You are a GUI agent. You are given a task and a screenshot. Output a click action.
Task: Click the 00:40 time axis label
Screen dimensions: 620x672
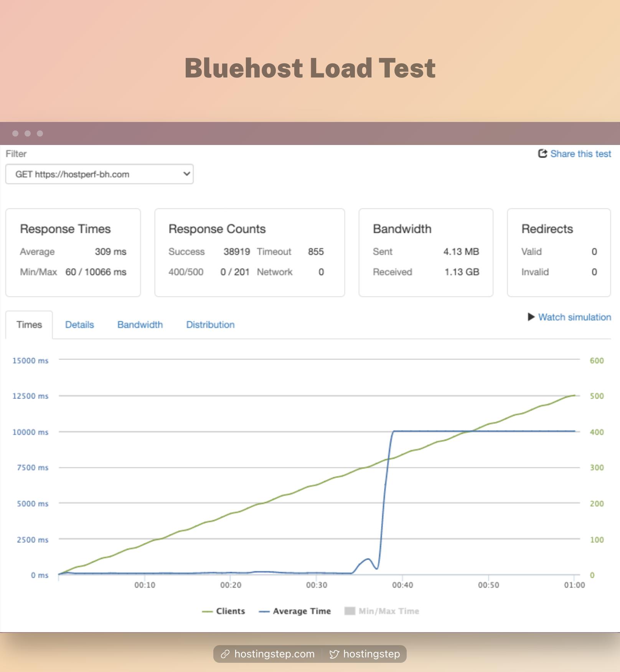402,585
